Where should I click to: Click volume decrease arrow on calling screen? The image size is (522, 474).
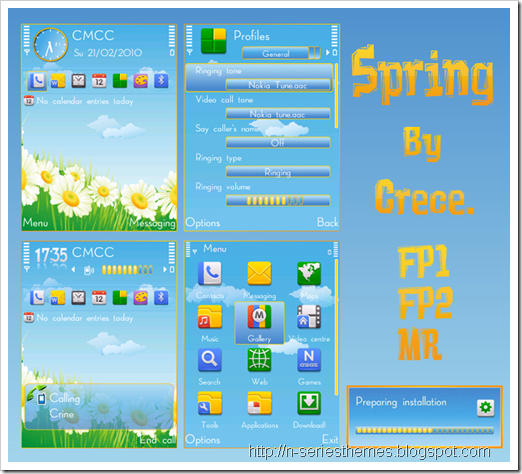74,270
